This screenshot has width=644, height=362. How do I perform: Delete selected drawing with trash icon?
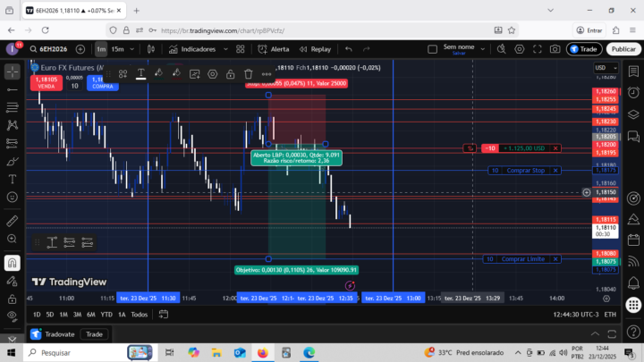pyautogui.click(x=249, y=74)
